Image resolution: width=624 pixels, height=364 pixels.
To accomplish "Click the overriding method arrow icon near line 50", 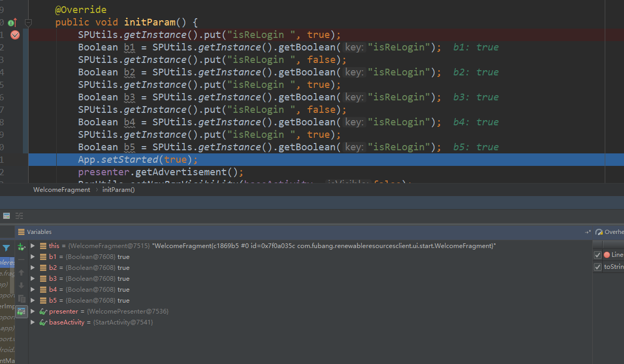I will [11, 22].
